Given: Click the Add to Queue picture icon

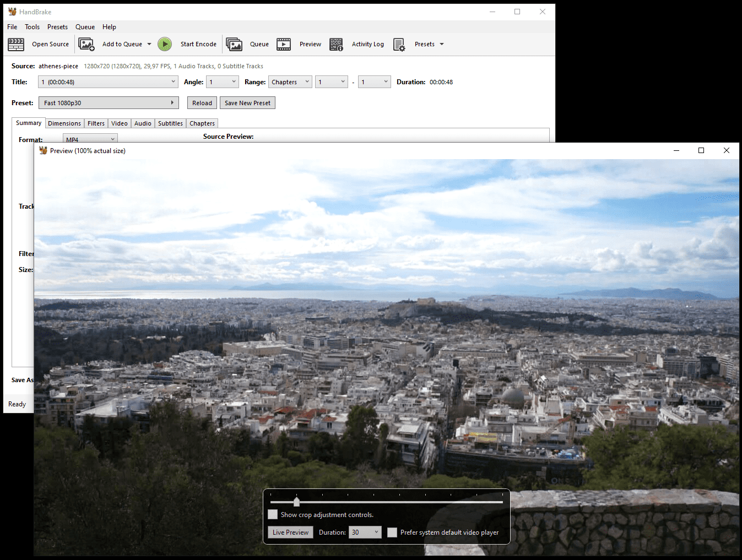Looking at the screenshot, I should click(86, 45).
